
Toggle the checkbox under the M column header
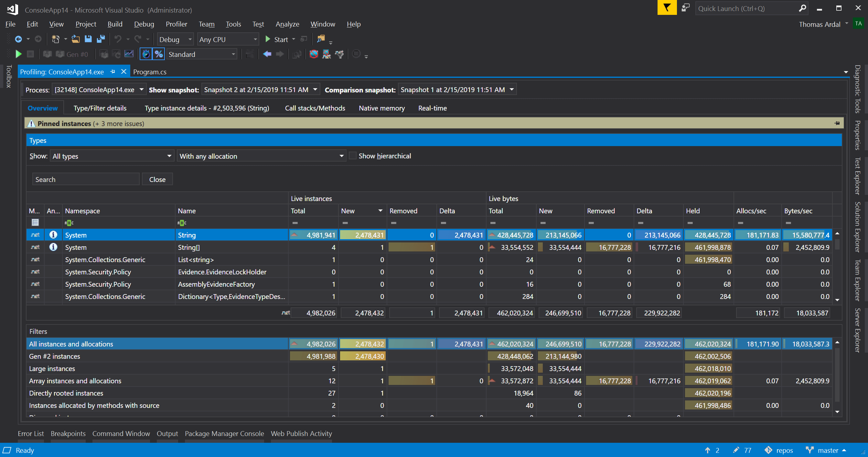pos(35,222)
